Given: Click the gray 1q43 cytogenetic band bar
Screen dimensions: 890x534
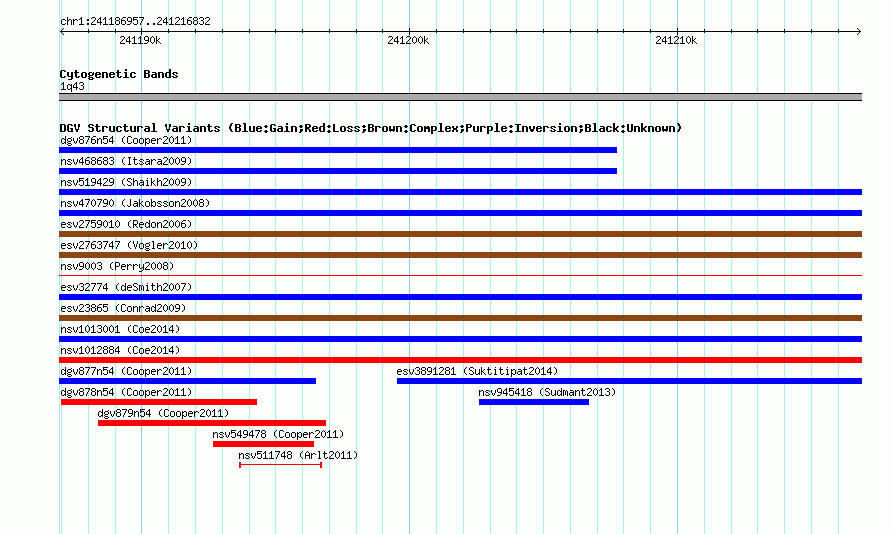Looking at the screenshot, I should pos(460,97).
